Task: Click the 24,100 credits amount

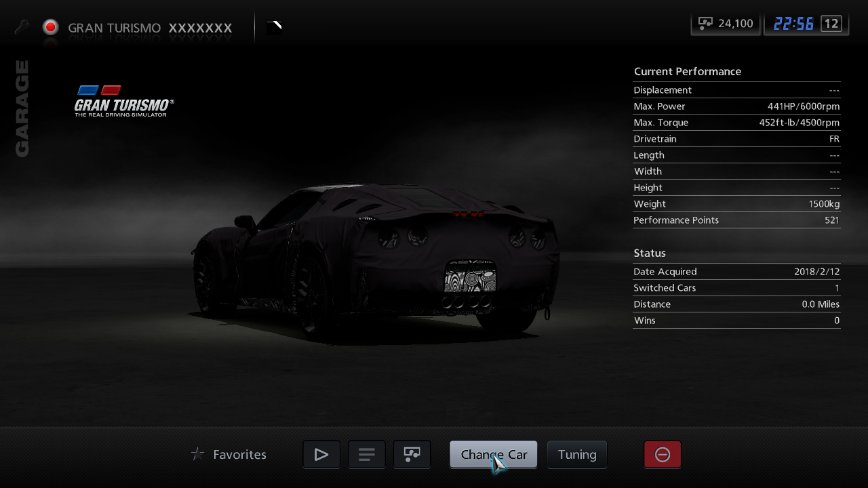Action: tap(736, 24)
